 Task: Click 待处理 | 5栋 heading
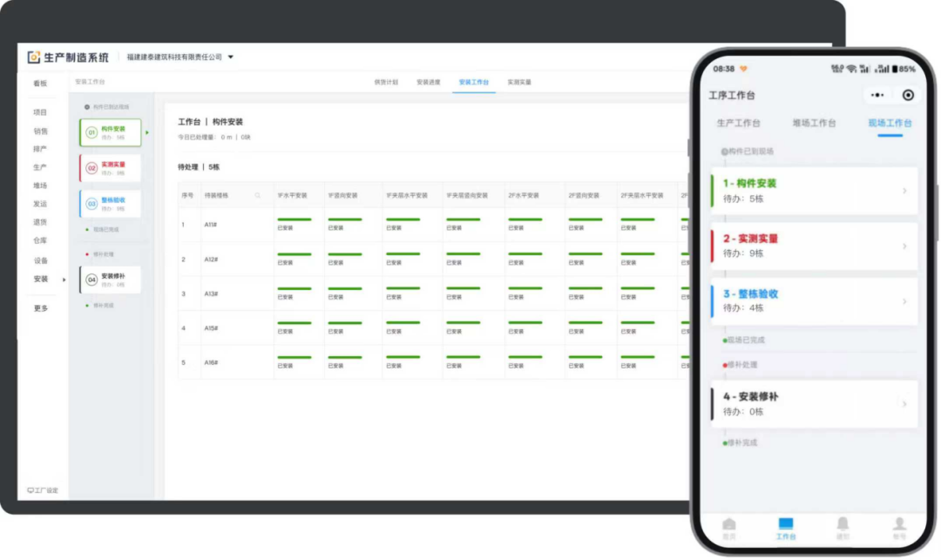199,167
